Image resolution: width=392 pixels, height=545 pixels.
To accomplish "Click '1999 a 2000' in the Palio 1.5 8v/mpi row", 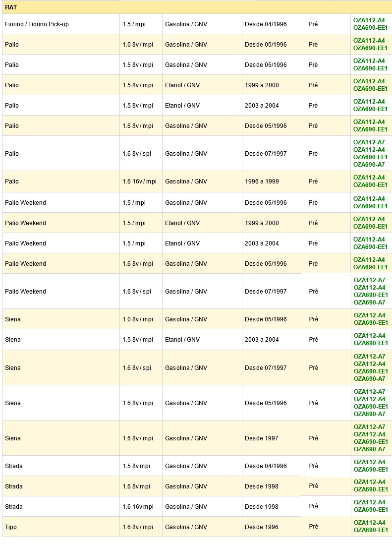I will 262,85.
